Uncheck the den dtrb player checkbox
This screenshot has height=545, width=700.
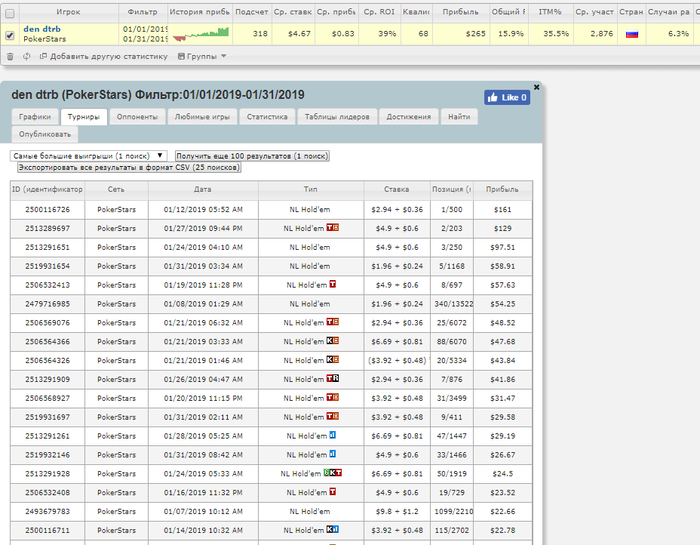[x=10, y=35]
